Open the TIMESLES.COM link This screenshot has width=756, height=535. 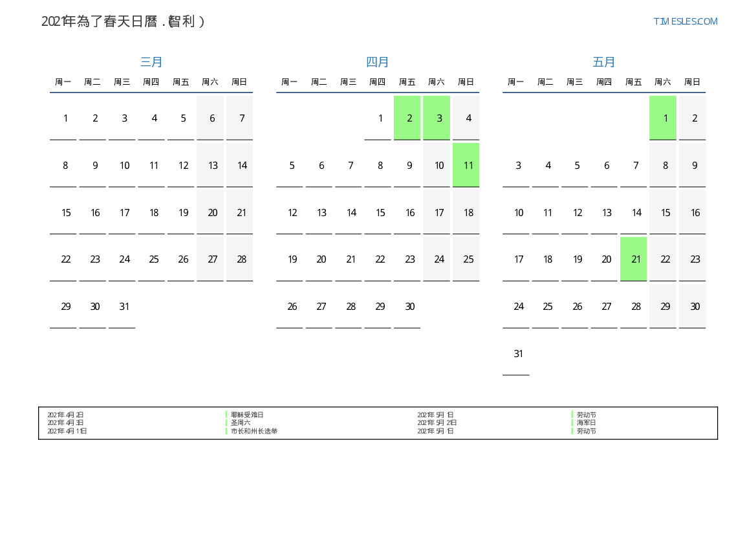[685, 21]
